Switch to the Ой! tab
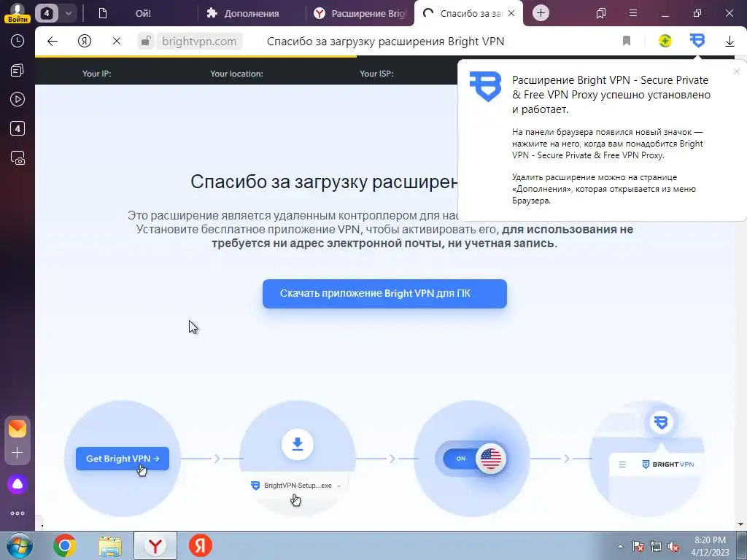This screenshot has height=560, width=747. [x=143, y=13]
